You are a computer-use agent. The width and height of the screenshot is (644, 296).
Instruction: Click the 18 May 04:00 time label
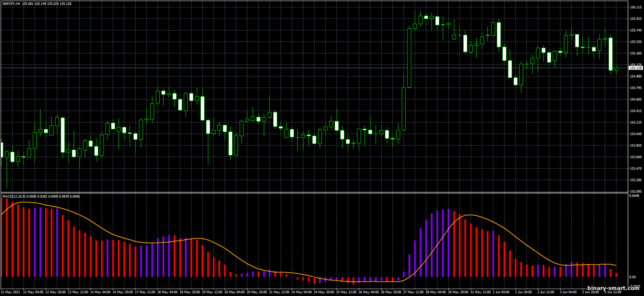point(167,292)
